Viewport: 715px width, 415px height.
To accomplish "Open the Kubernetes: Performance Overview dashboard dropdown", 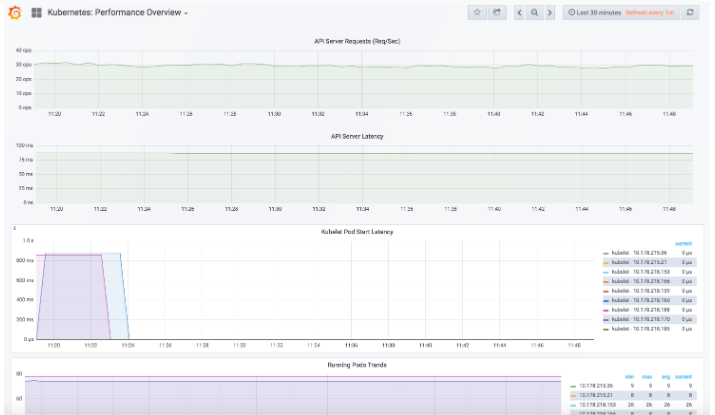I will [x=118, y=13].
